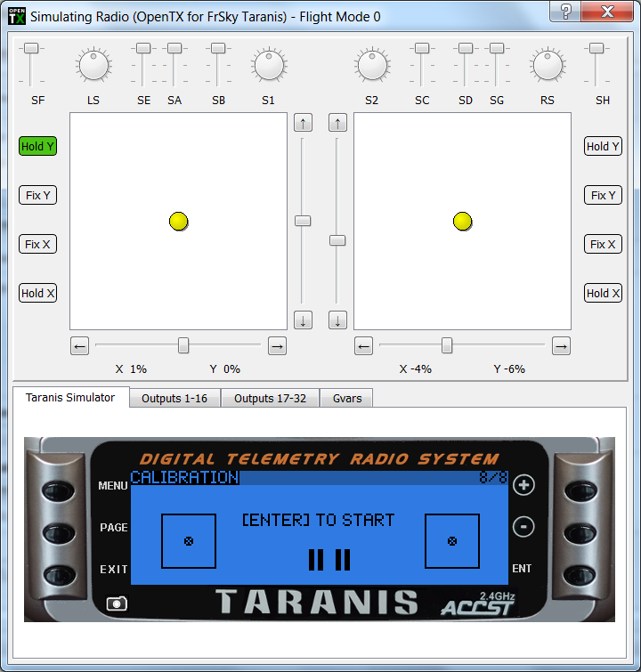
Task: Open the Gvars tab
Action: point(347,398)
